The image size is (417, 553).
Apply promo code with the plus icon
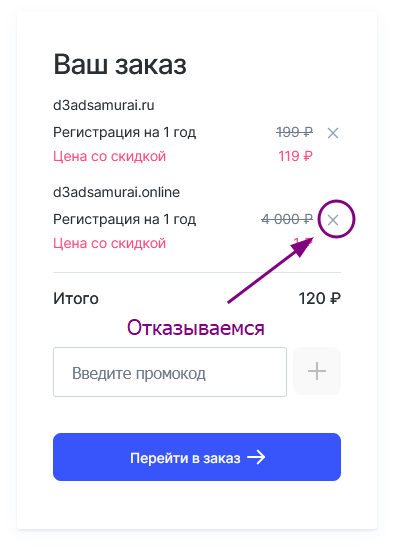tap(317, 371)
